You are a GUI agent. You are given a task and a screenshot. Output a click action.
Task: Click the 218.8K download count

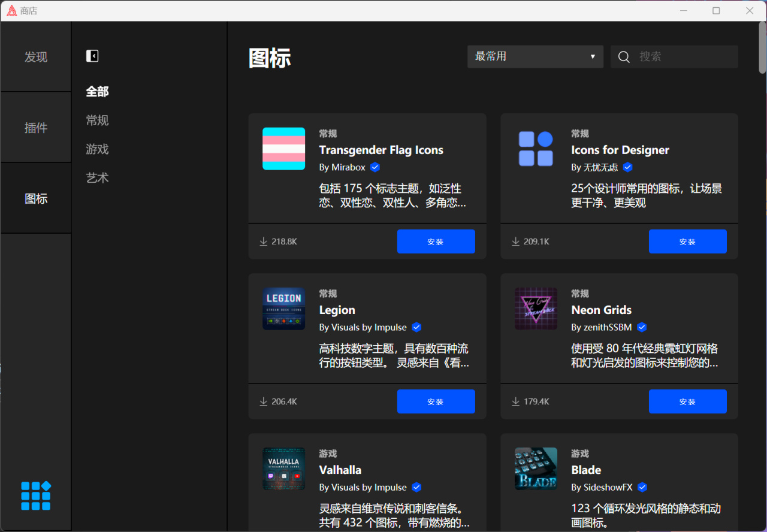pyautogui.click(x=284, y=241)
